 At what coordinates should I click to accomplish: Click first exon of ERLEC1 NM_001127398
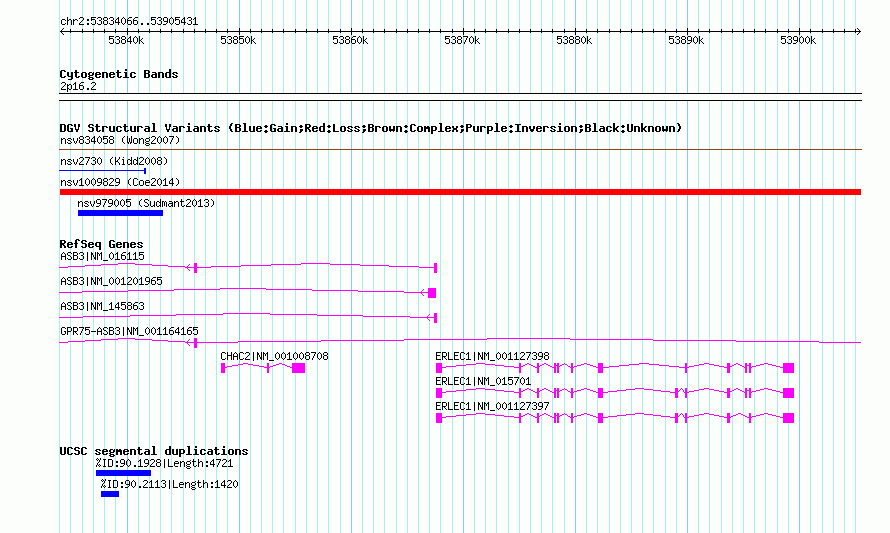[439, 368]
